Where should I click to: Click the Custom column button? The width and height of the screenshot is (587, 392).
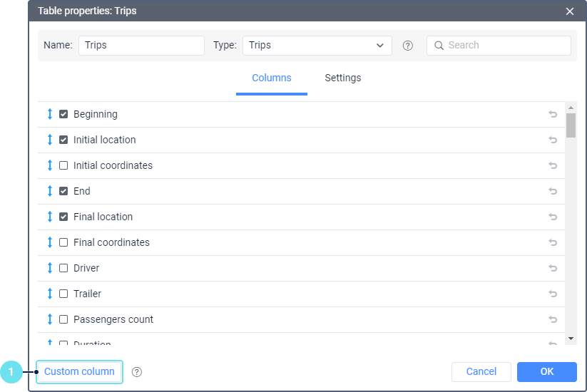[x=79, y=371]
